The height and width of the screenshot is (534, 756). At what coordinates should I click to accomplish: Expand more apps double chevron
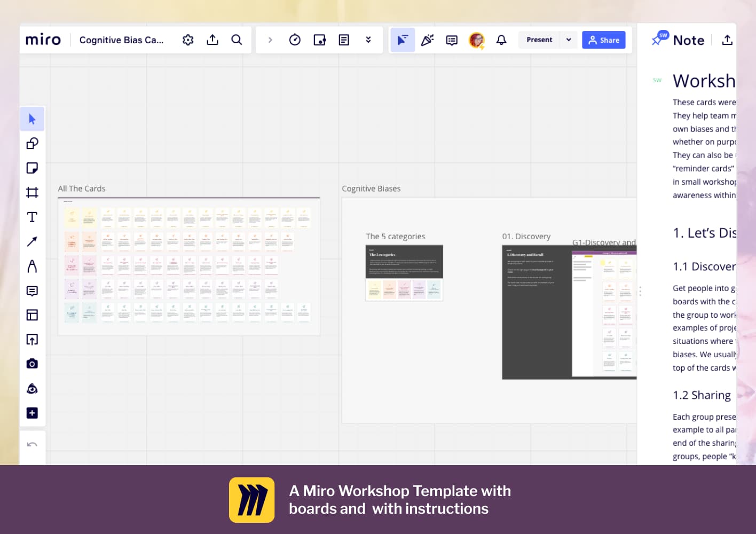tap(368, 40)
